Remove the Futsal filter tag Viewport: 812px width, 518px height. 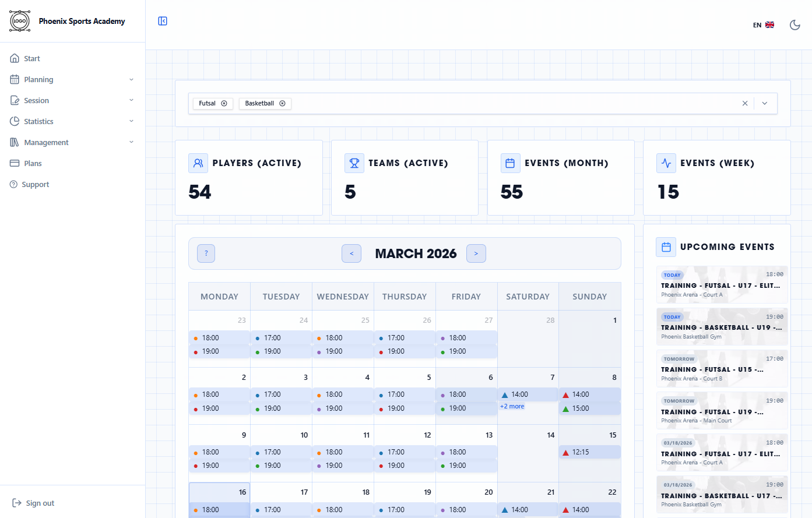point(224,103)
